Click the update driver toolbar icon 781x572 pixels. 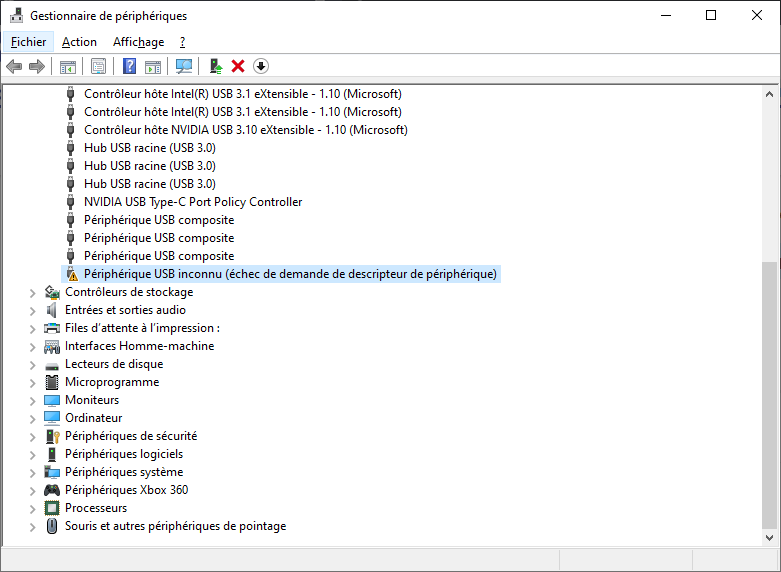tap(215, 66)
